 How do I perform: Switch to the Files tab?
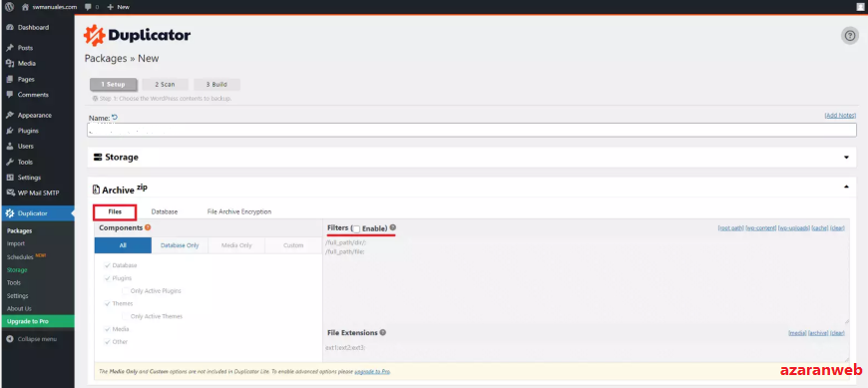115,212
